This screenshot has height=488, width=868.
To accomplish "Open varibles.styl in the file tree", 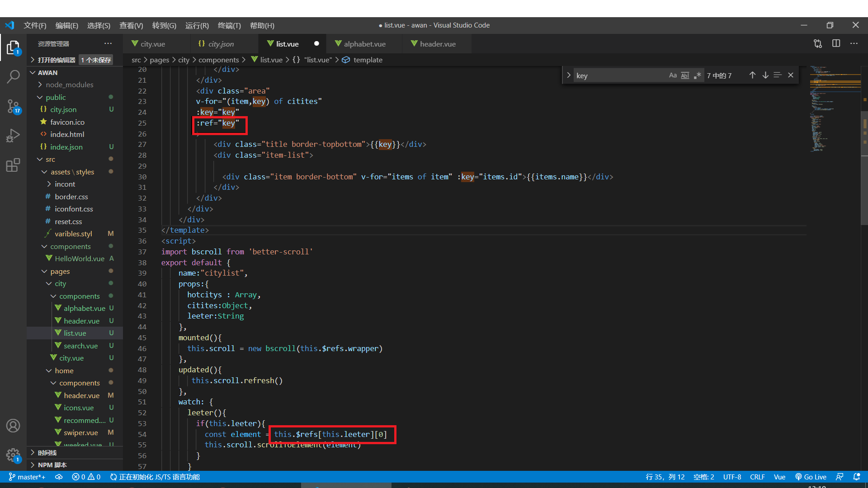I will click(x=73, y=234).
